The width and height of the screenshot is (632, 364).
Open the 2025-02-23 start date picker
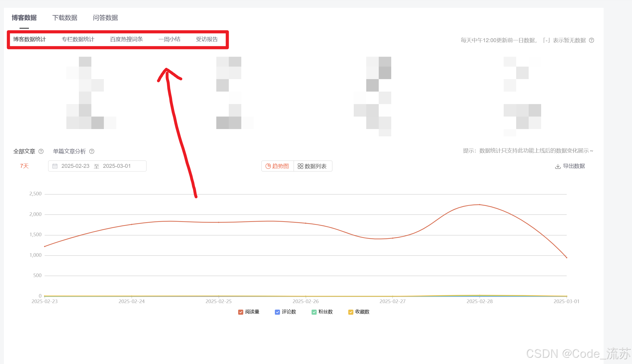(x=75, y=166)
